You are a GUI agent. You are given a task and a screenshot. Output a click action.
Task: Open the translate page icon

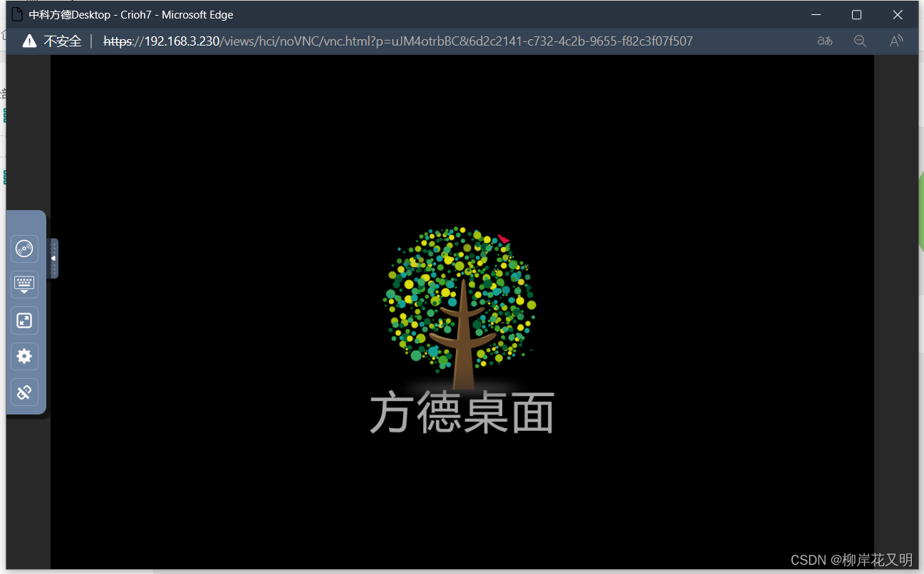825,41
